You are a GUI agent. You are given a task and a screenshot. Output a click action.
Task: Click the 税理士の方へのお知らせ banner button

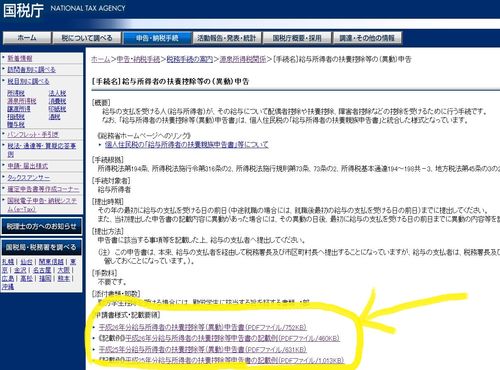point(42,226)
